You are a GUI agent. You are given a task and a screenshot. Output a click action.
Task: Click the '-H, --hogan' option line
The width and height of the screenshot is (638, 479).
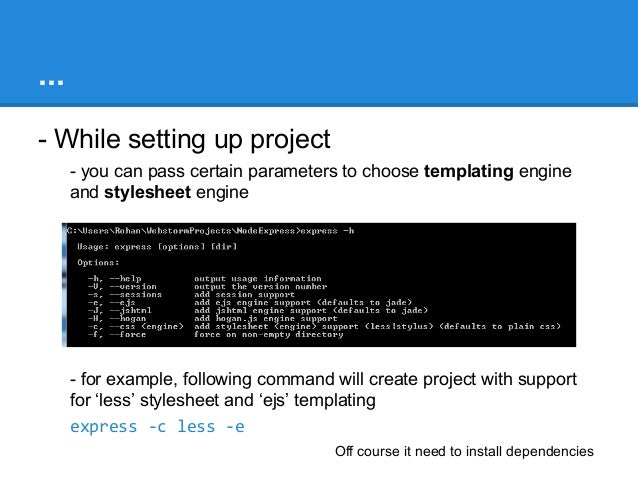[212, 318]
